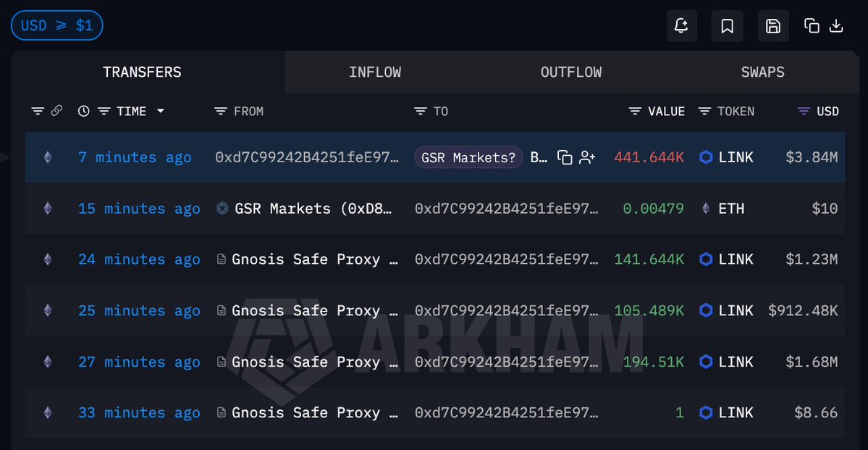Open the '27 minutes ago' transaction link
868x450 pixels.
tap(140, 362)
